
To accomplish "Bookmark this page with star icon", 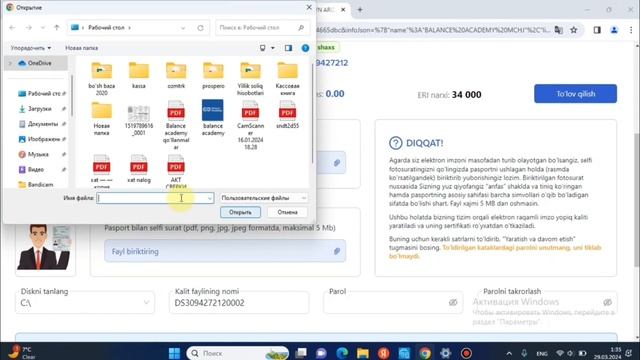I will [574, 30].
